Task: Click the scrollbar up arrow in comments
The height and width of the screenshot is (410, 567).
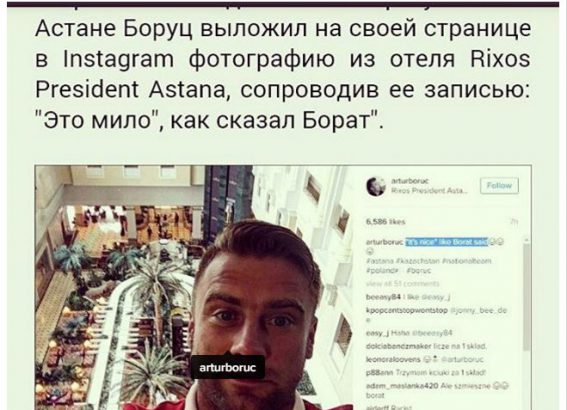Action: pos(526,240)
